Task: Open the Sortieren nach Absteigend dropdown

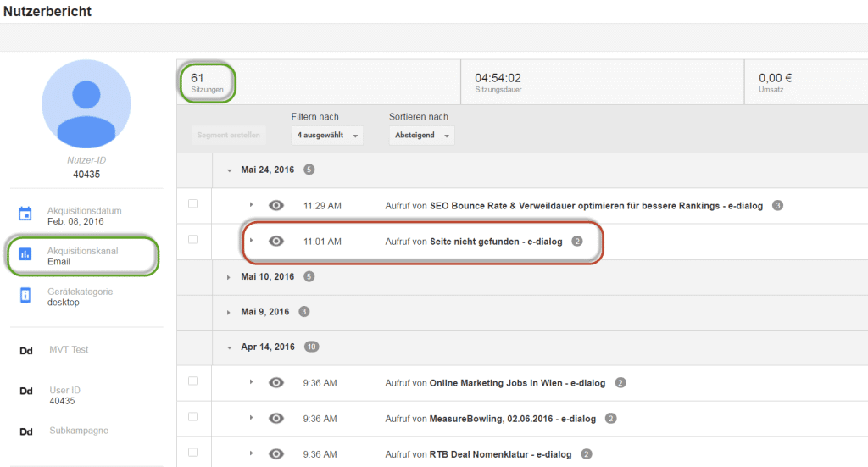Action: [x=422, y=136]
